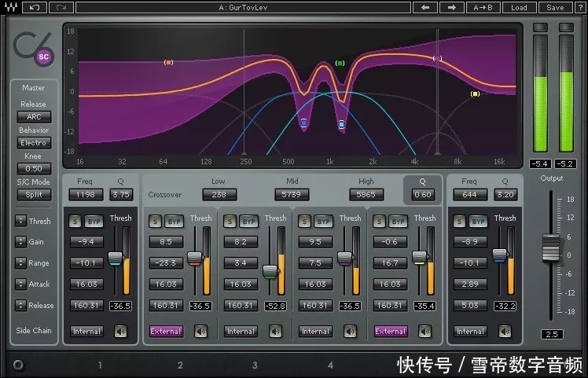Solo the leftmost floating band with S

pyautogui.click(x=75, y=222)
